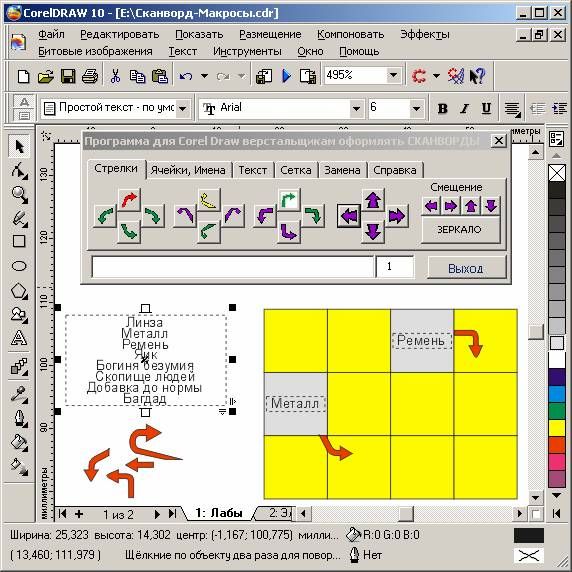
Task: Click the Save floppy disk icon
Action: pos(68,76)
